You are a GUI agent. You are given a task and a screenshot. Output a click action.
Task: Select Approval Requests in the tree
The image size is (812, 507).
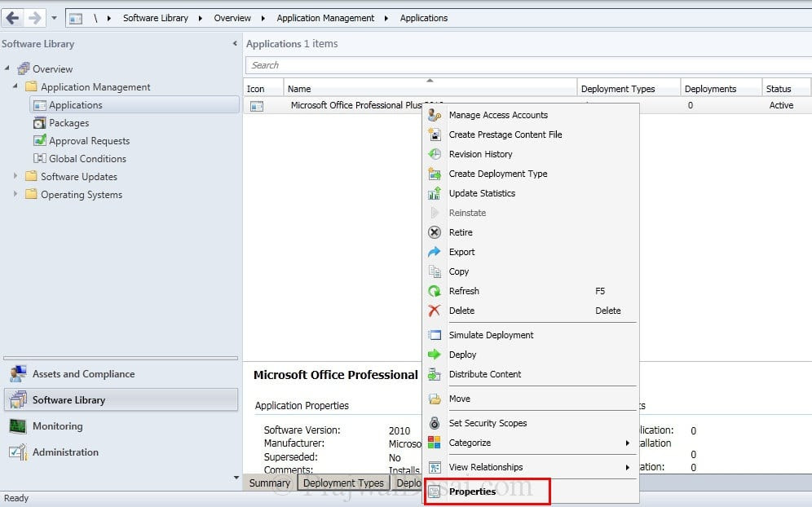(89, 141)
